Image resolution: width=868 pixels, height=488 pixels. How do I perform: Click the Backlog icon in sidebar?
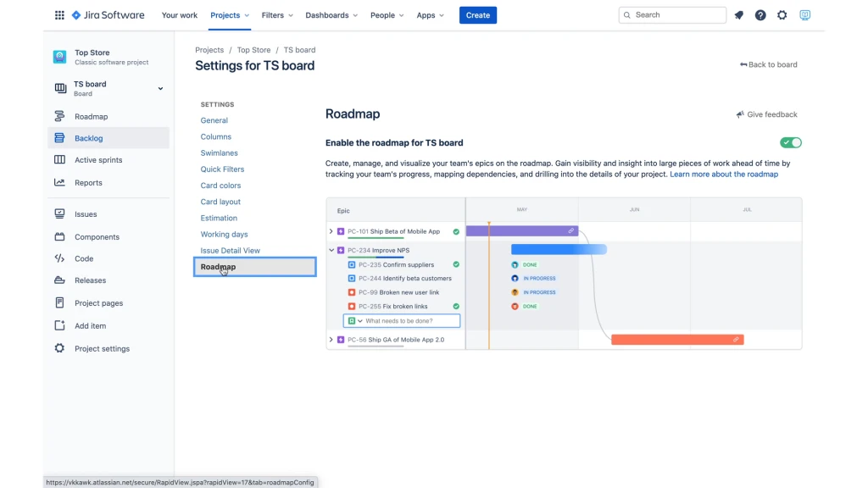point(59,138)
